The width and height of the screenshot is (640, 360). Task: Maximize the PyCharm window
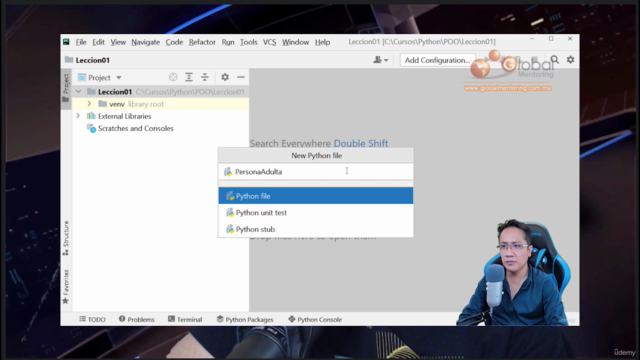click(x=551, y=39)
